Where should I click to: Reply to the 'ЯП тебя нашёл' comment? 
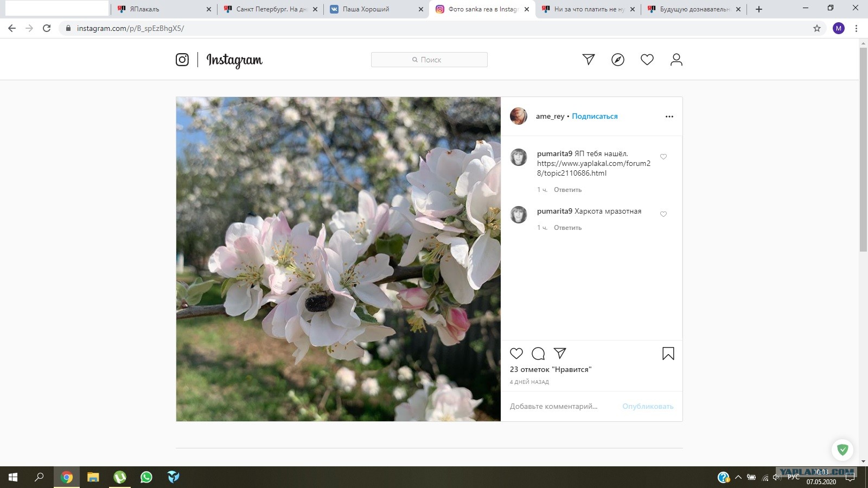click(x=567, y=190)
